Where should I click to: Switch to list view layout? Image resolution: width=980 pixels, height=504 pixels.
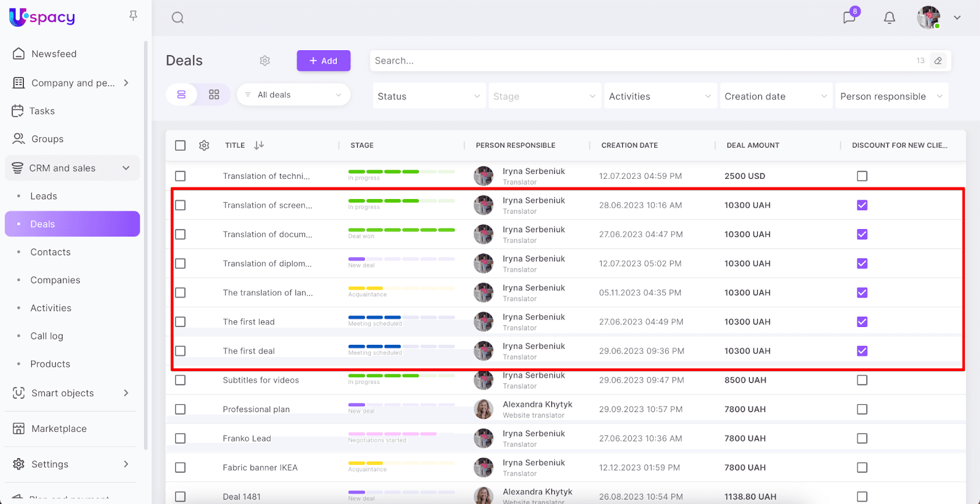pyautogui.click(x=181, y=95)
